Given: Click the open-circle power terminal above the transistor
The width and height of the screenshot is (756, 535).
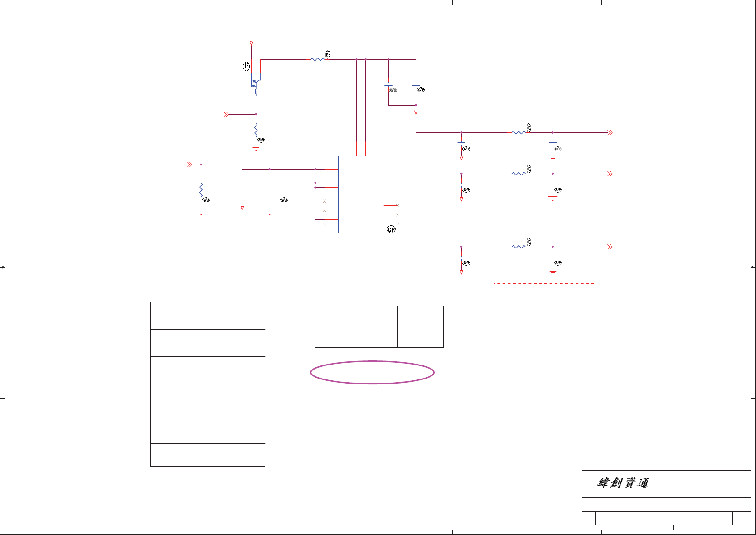Looking at the screenshot, I should [251, 43].
